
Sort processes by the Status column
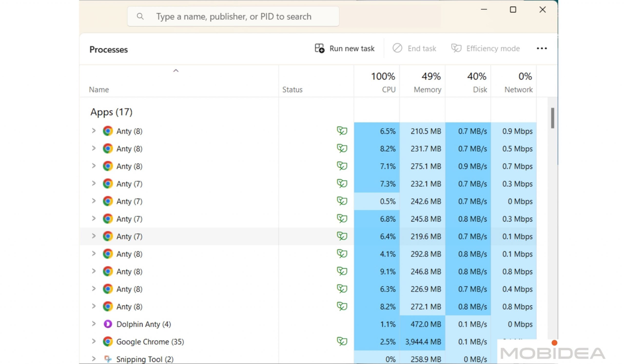316,81
